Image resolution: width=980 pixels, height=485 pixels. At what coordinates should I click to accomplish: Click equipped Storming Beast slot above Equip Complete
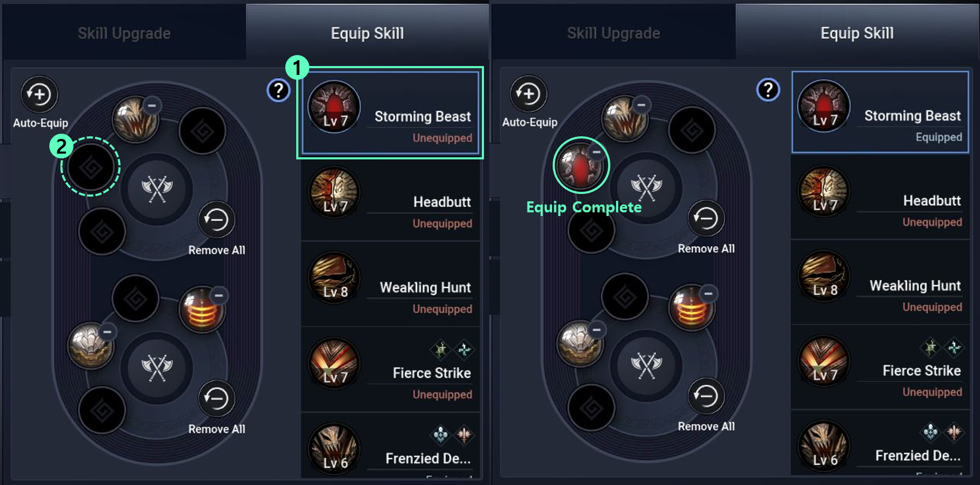(x=580, y=166)
